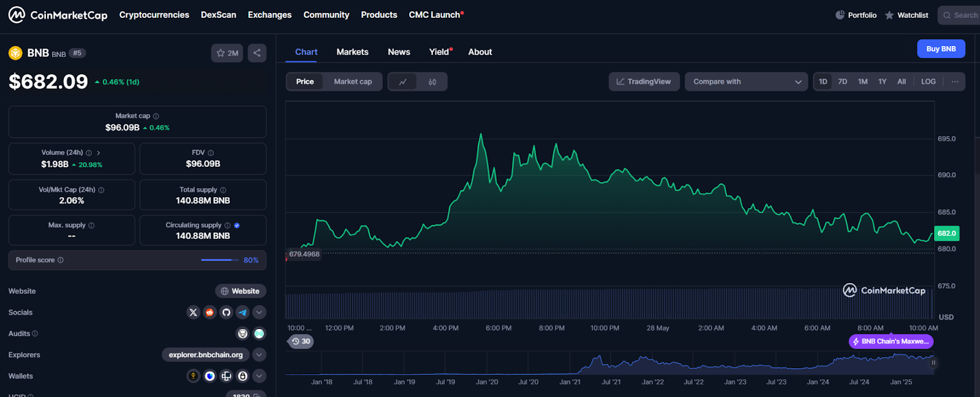Open the yellow Binance wallet icon
This screenshot has width=980, height=397.
pyautogui.click(x=194, y=376)
